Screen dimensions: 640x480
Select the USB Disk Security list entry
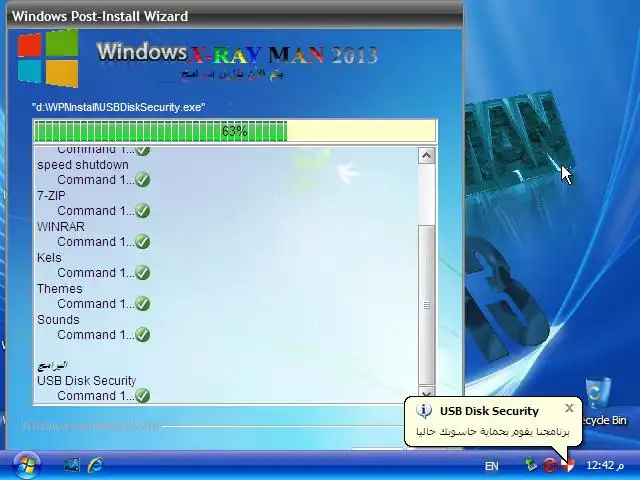[x=87, y=380]
